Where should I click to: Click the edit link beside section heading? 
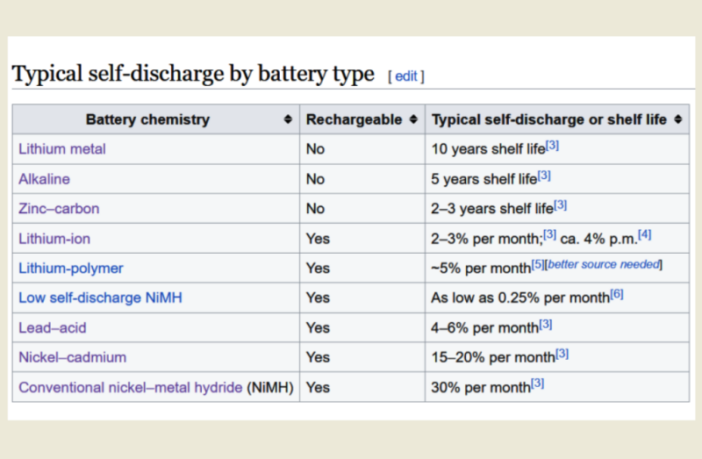point(406,76)
